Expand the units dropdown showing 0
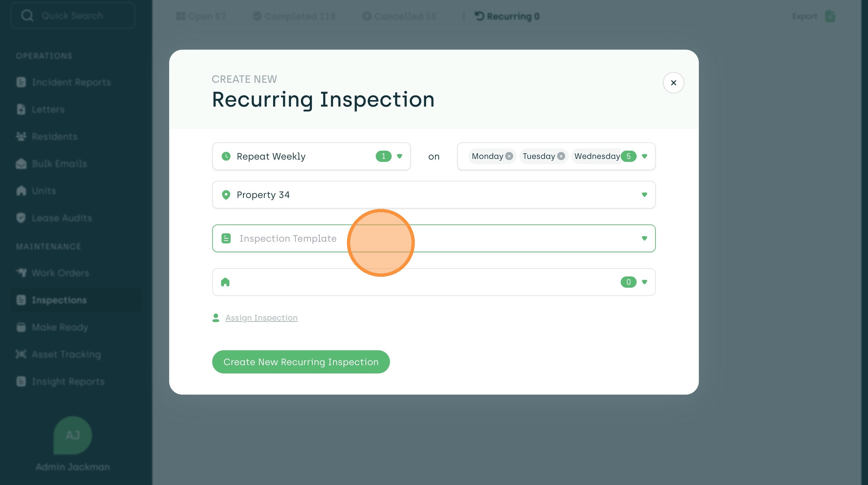Image resolution: width=868 pixels, height=485 pixels. 644,282
